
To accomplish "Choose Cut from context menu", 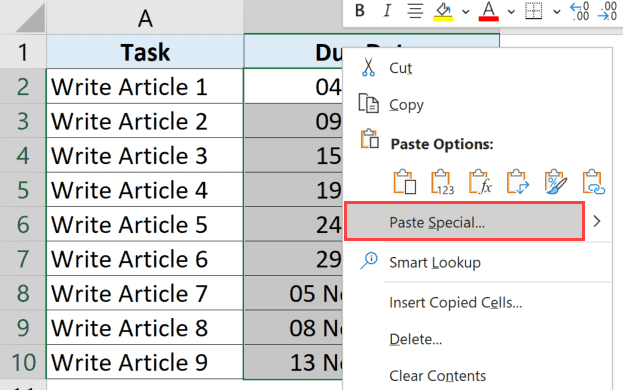I will [x=477, y=68].
